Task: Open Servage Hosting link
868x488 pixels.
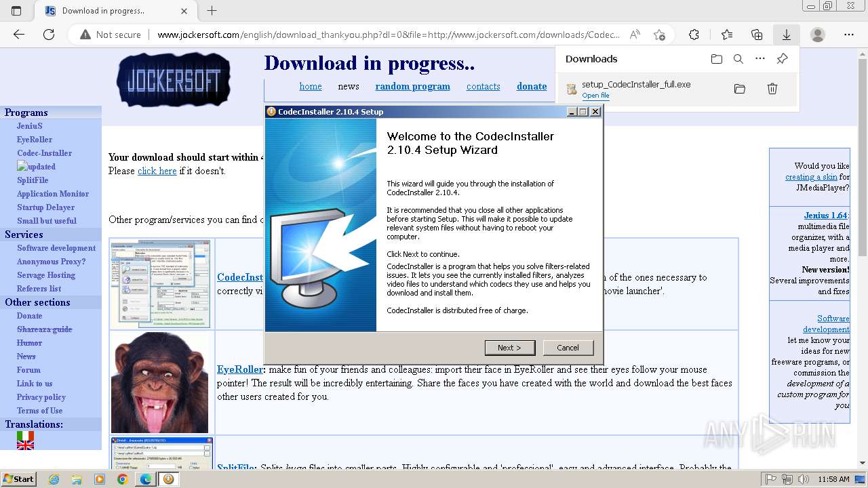Action: point(46,275)
